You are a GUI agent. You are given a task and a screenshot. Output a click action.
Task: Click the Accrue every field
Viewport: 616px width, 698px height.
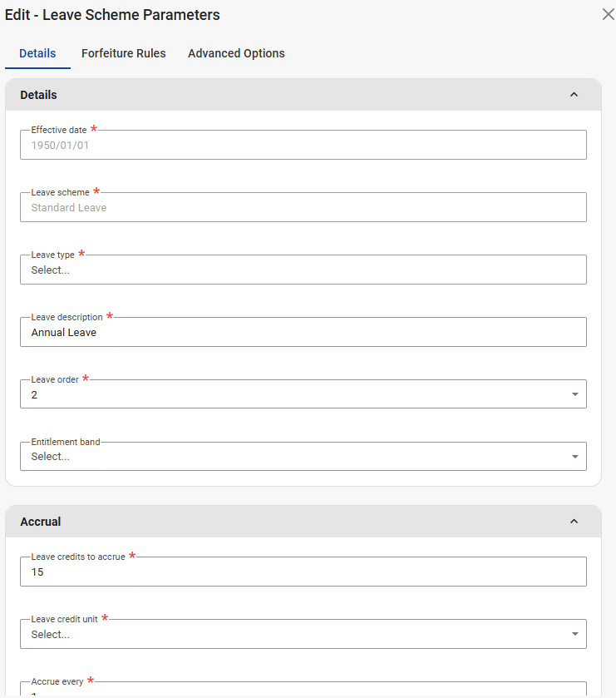tap(303, 691)
